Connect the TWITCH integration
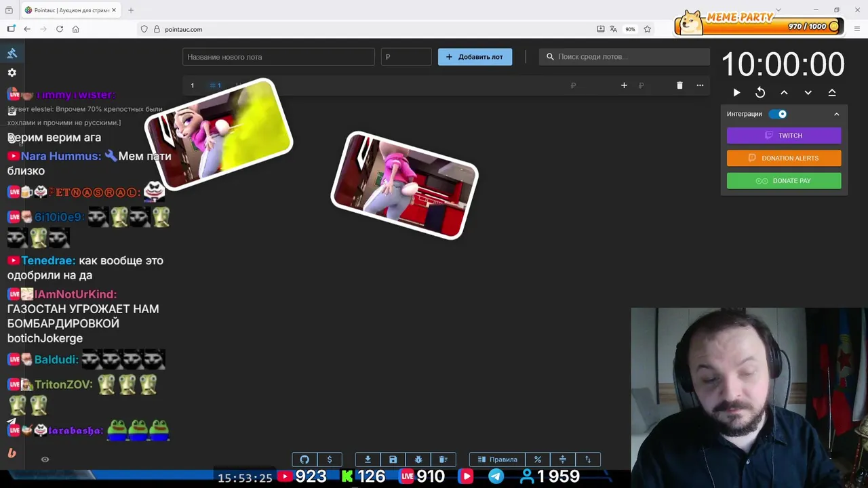The height and width of the screenshot is (488, 868). click(x=784, y=136)
